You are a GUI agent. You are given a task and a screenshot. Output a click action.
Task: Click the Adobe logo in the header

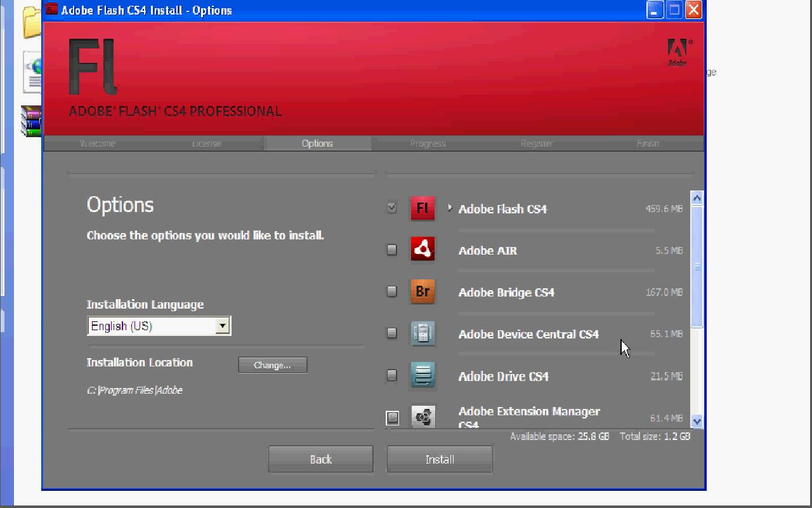click(678, 52)
